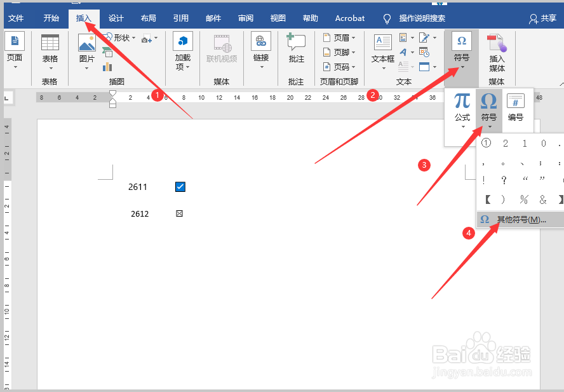
Task: Click the SmartArt icon
Action: pos(107,52)
